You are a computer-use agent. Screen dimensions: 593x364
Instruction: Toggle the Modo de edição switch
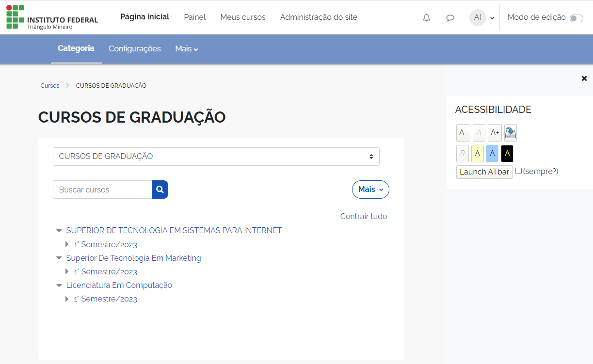576,18
